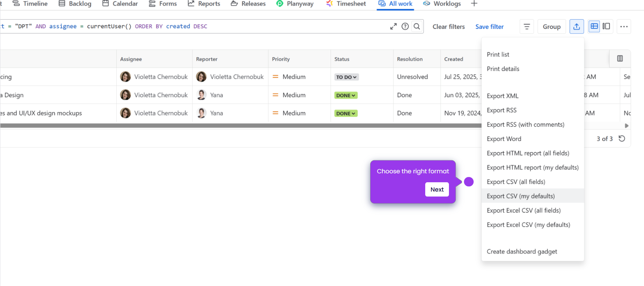Toggle the export share icon button
Screen dimensions: 644x286
[577, 27]
